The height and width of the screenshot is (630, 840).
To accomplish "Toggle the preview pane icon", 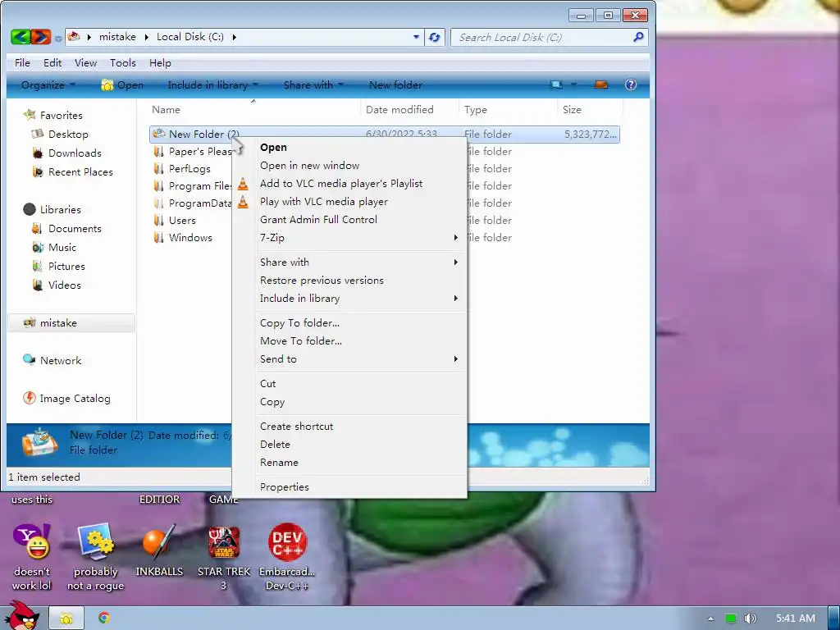I will click(601, 84).
